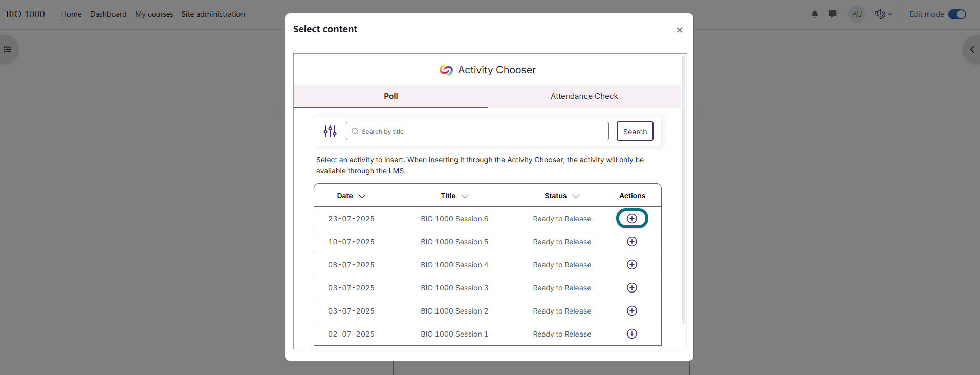
Task: Click the BIO 1000 Session 4 title
Action: click(454, 265)
